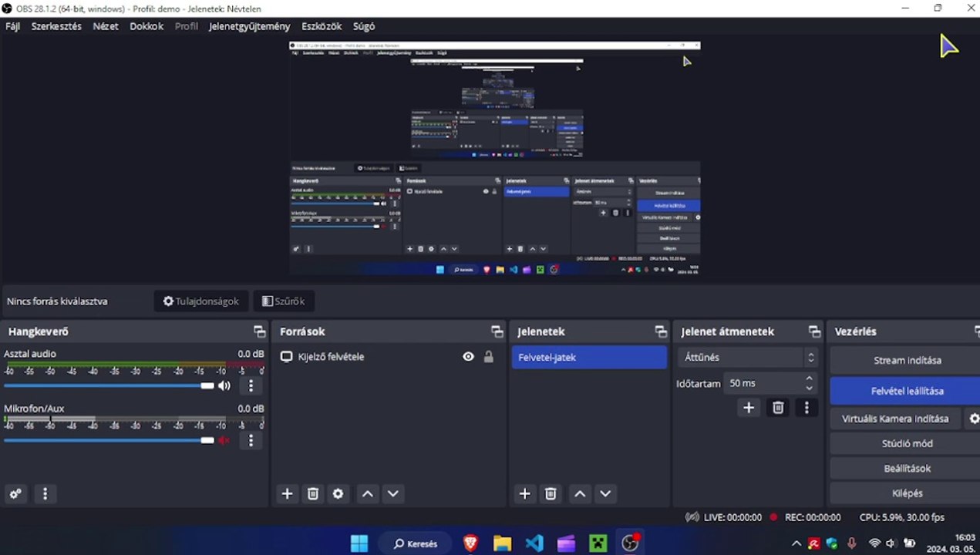This screenshot has width=980, height=555.
Task: Open Mikrofon/Aux options menu
Action: coord(251,440)
